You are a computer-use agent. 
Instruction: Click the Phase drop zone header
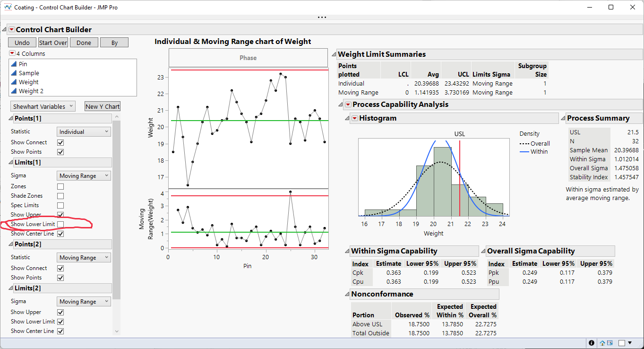click(248, 58)
